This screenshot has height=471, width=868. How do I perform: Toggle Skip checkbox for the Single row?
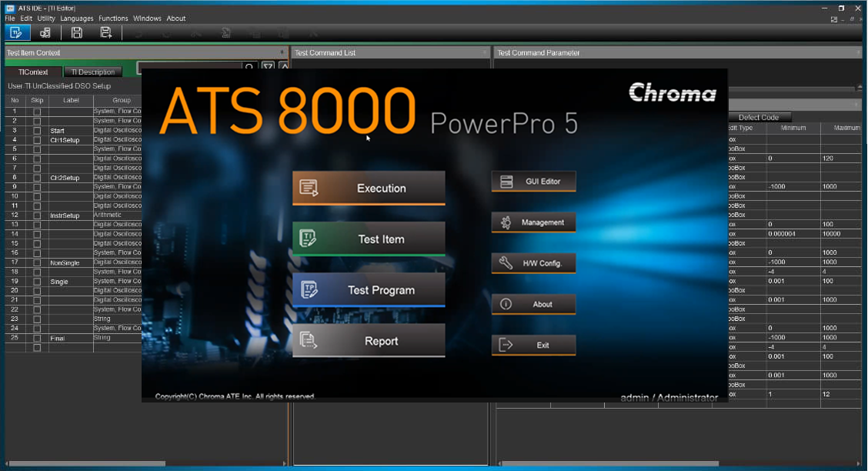pos(37,282)
